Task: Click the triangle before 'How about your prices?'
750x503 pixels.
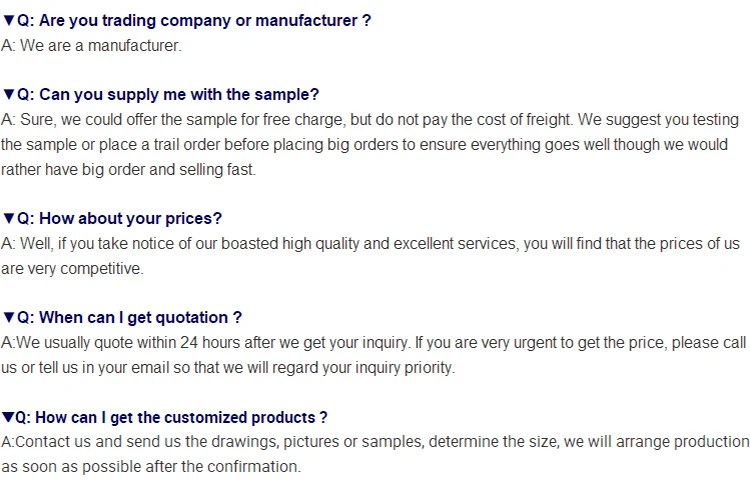Action: (x=9, y=219)
